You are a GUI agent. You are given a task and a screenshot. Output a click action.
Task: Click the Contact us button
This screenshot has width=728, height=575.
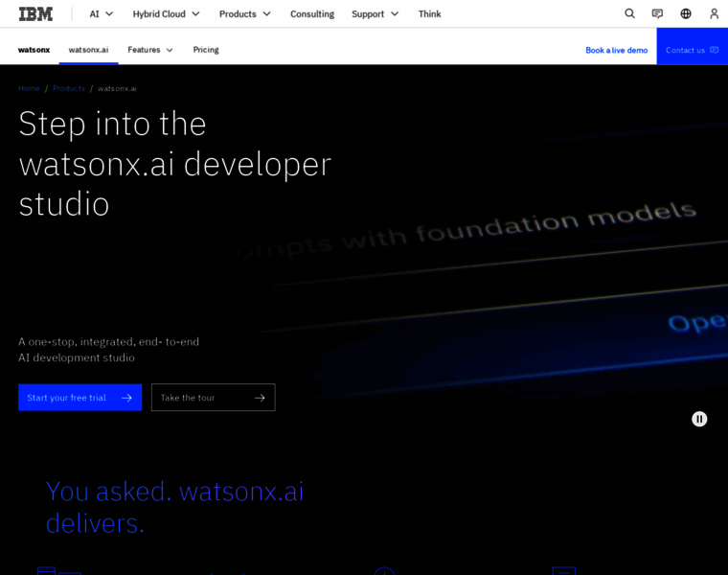[x=692, y=46]
